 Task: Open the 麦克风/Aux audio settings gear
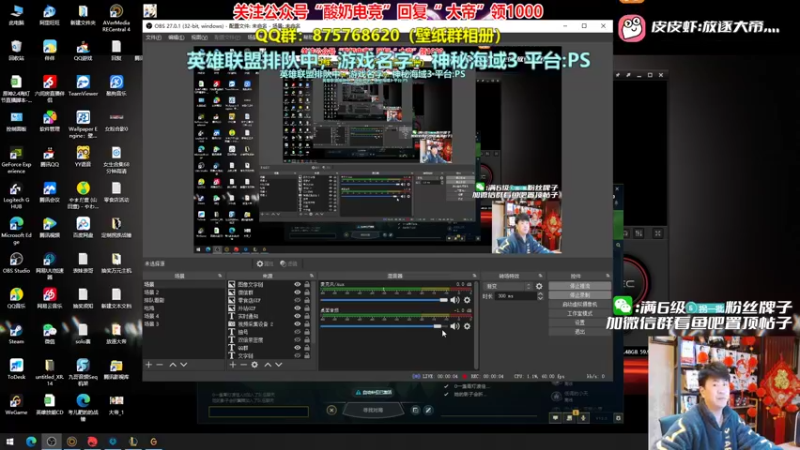(467, 300)
